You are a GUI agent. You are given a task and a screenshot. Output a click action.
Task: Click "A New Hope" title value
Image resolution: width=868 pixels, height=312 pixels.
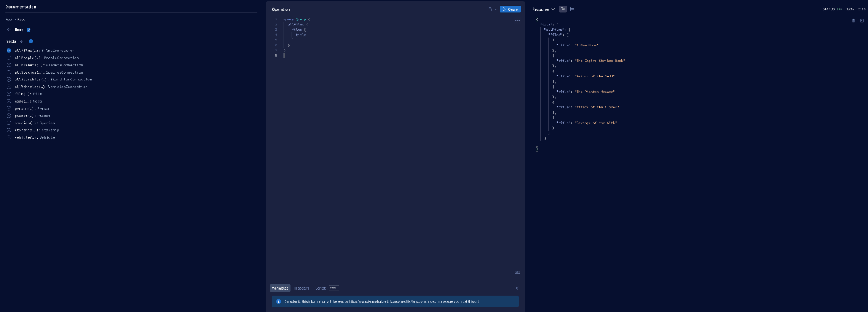click(586, 45)
